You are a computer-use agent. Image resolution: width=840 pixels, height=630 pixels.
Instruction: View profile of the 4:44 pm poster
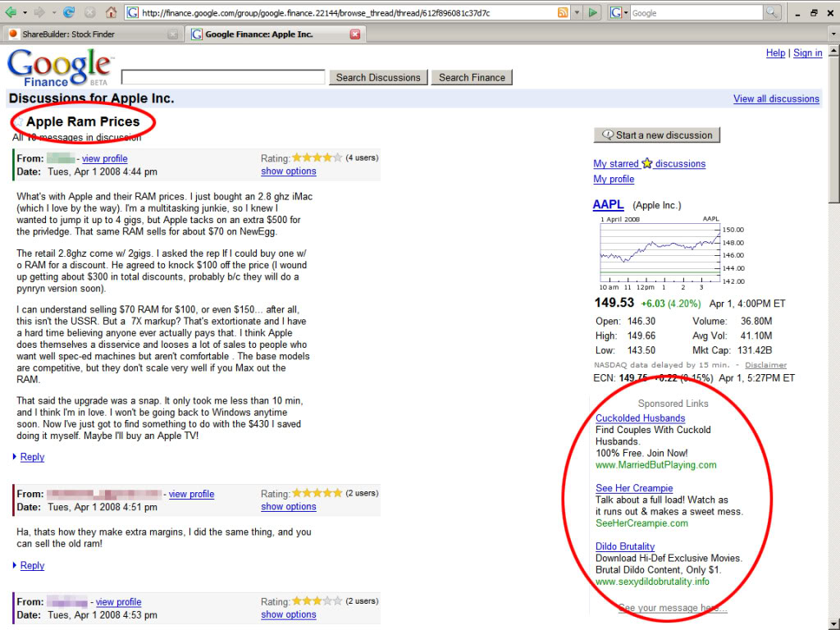point(104,158)
